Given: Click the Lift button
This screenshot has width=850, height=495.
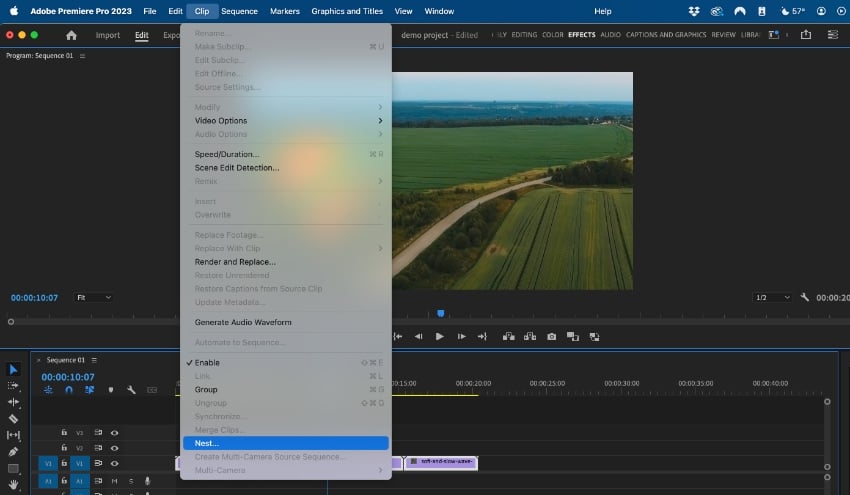Looking at the screenshot, I should [508, 337].
